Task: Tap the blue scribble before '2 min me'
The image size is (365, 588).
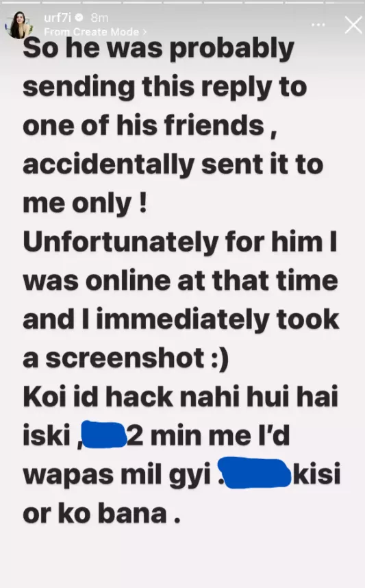Action: (104, 434)
